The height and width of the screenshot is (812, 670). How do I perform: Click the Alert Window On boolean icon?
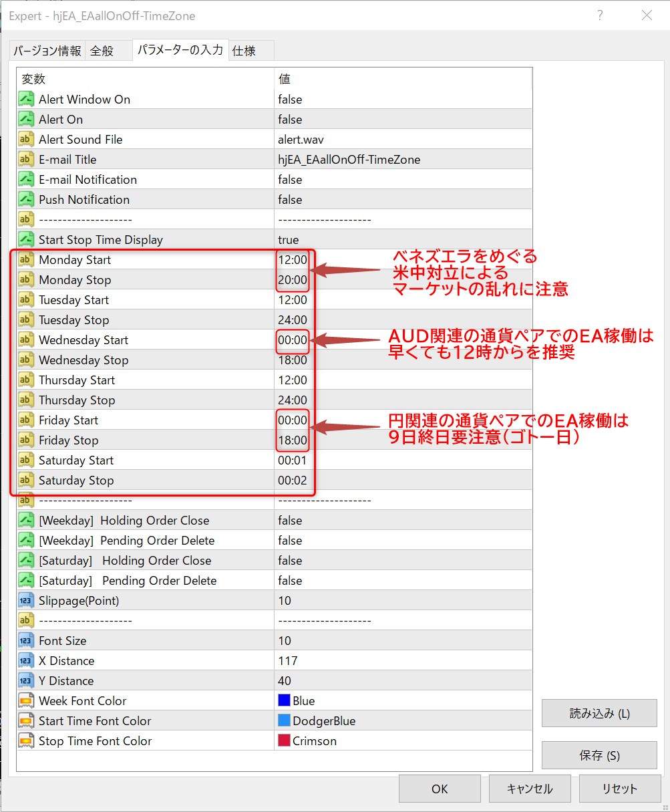[26, 100]
